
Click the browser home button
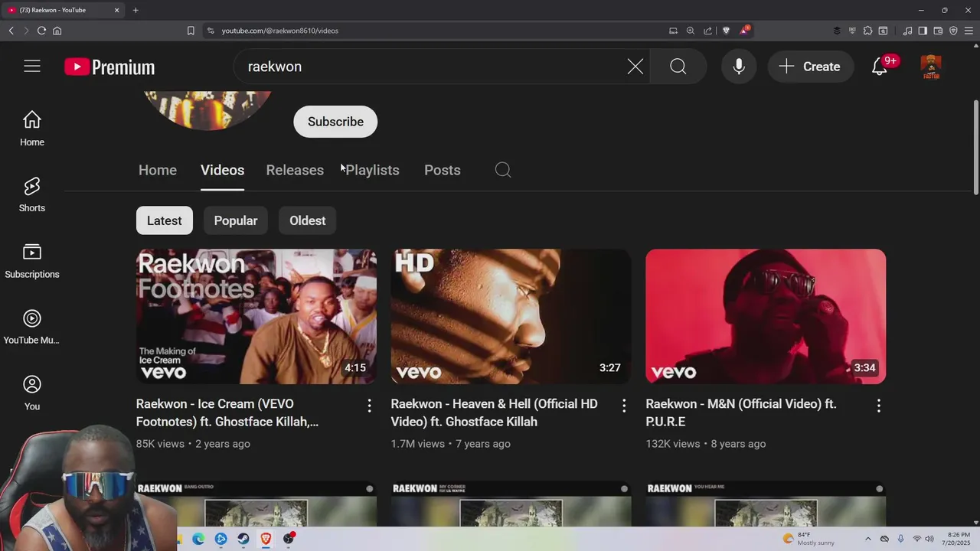tap(57, 31)
